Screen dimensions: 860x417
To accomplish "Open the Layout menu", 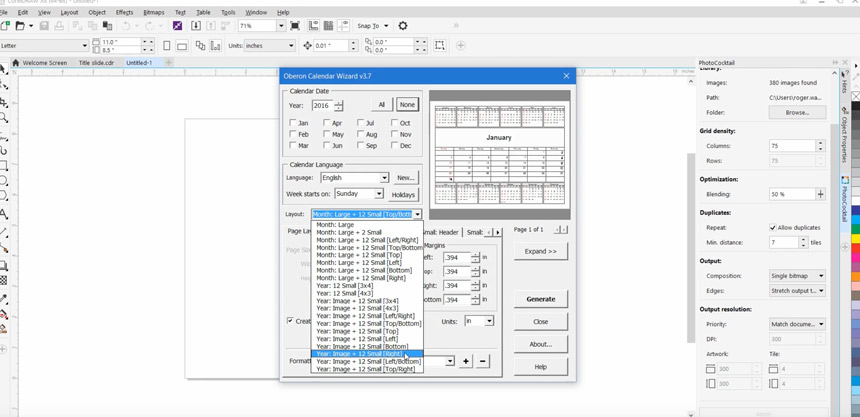I will [x=69, y=12].
